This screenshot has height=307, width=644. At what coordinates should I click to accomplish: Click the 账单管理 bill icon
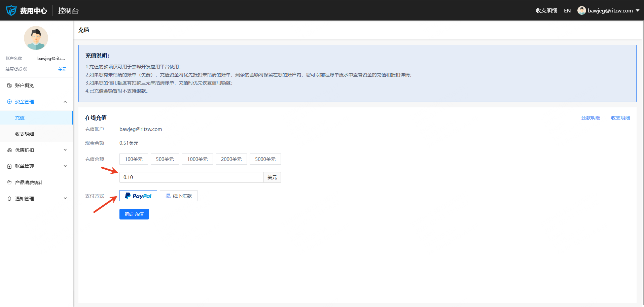pos(9,166)
